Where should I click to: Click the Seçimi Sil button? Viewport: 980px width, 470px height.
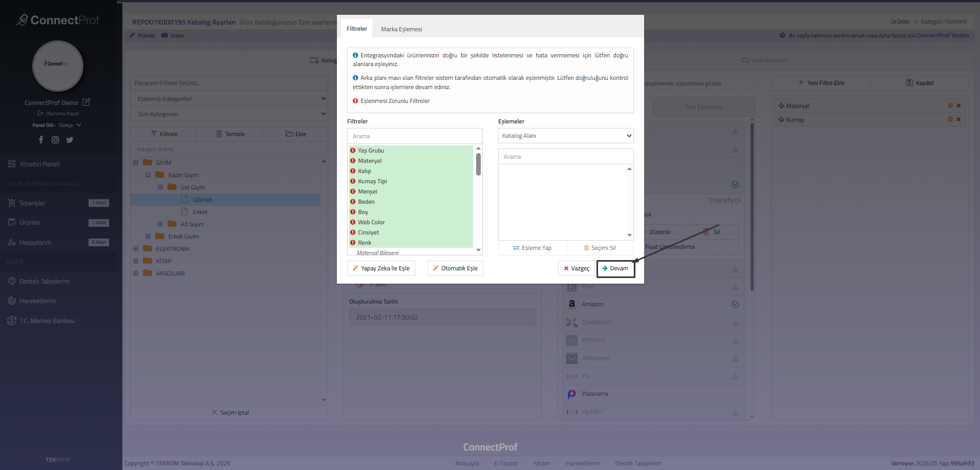(600, 248)
